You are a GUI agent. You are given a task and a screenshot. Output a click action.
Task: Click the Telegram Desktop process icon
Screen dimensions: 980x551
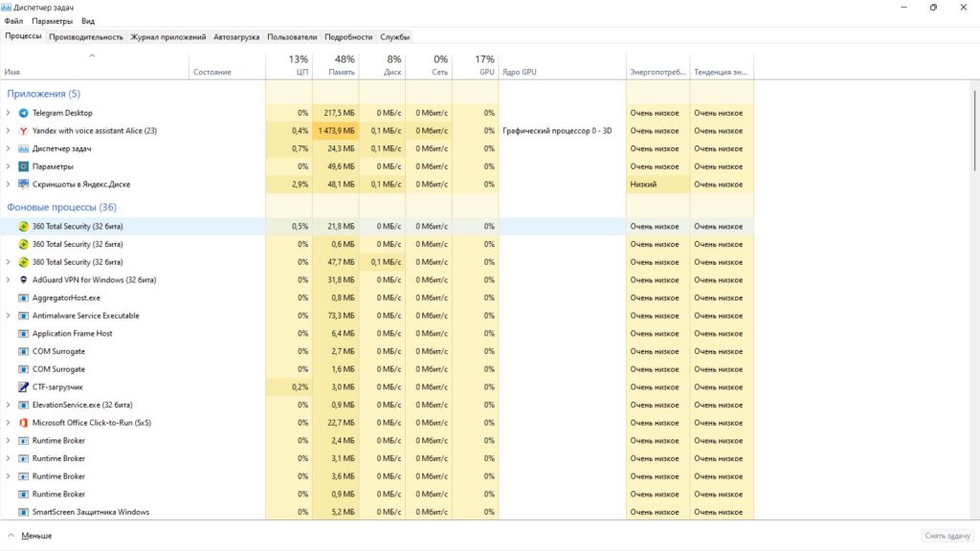23,113
